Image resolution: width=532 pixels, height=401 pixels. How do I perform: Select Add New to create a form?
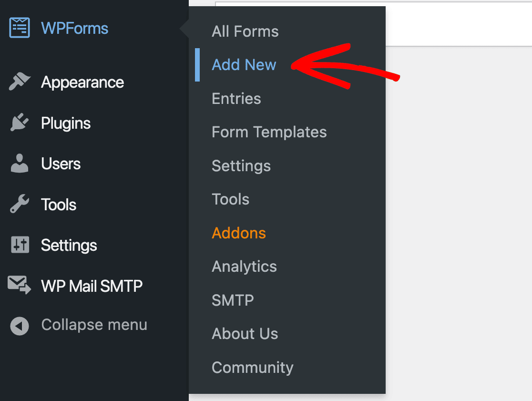point(244,65)
